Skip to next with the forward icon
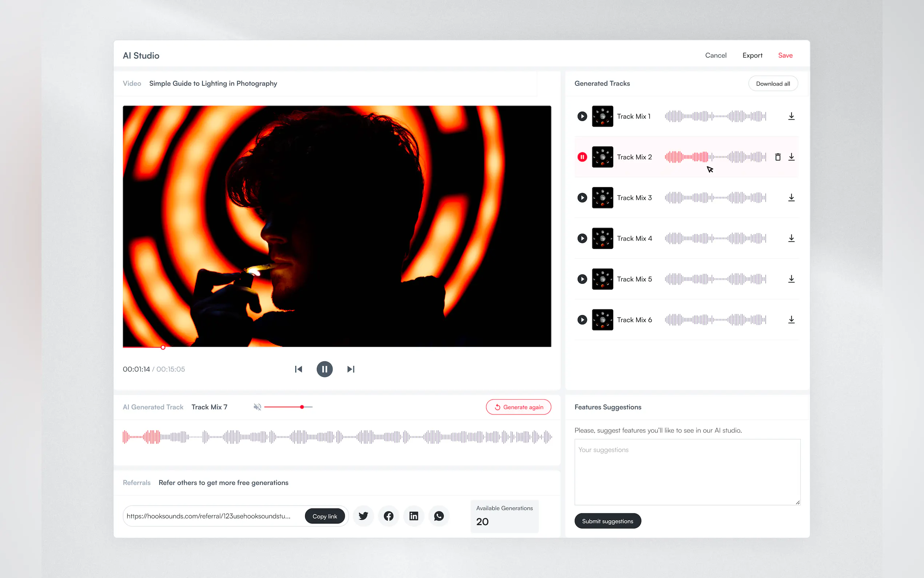Screen dimensions: 924x578 tap(351, 369)
